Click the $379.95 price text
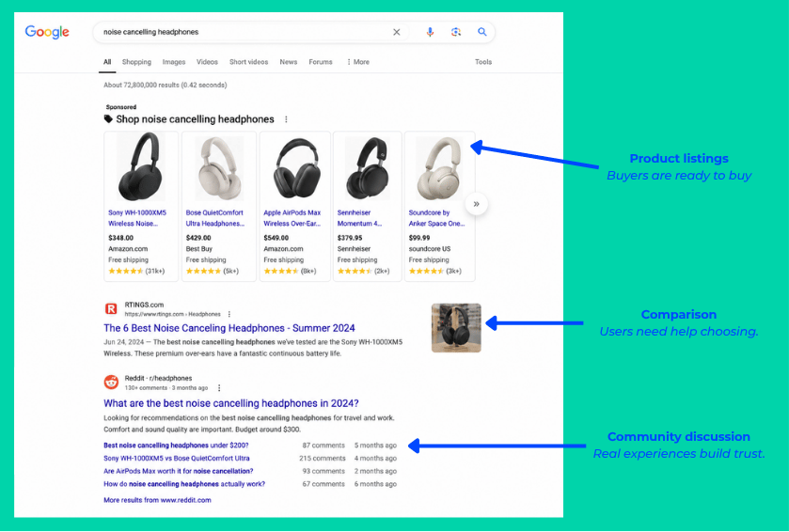 [x=350, y=238]
